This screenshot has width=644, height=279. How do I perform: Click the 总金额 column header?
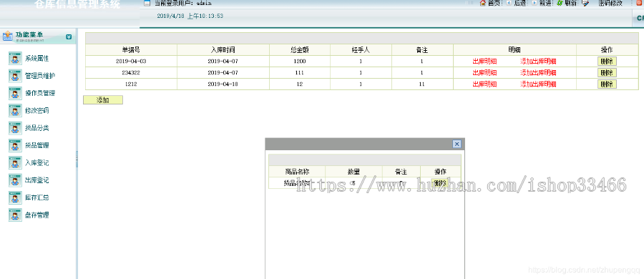[x=299, y=49]
